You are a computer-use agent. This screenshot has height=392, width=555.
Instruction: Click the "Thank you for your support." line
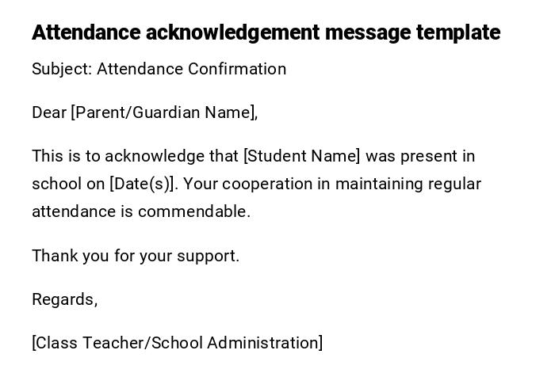(x=136, y=256)
